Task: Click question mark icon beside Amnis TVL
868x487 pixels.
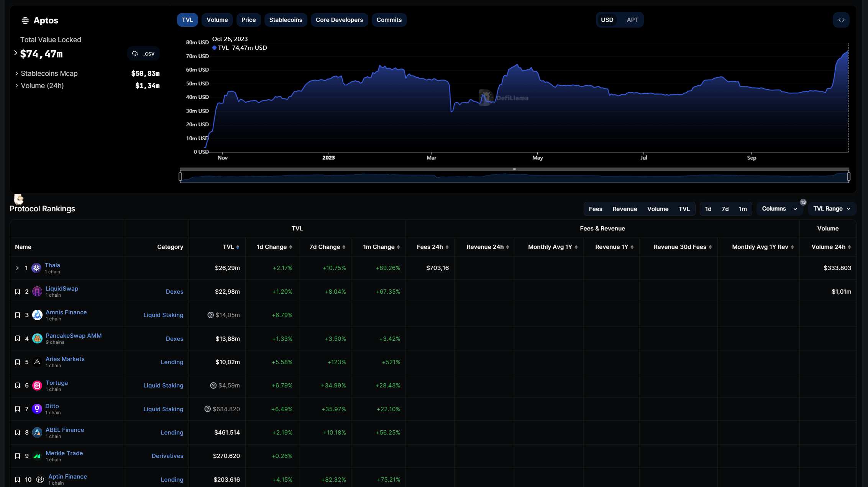Action: pos(210,315)
